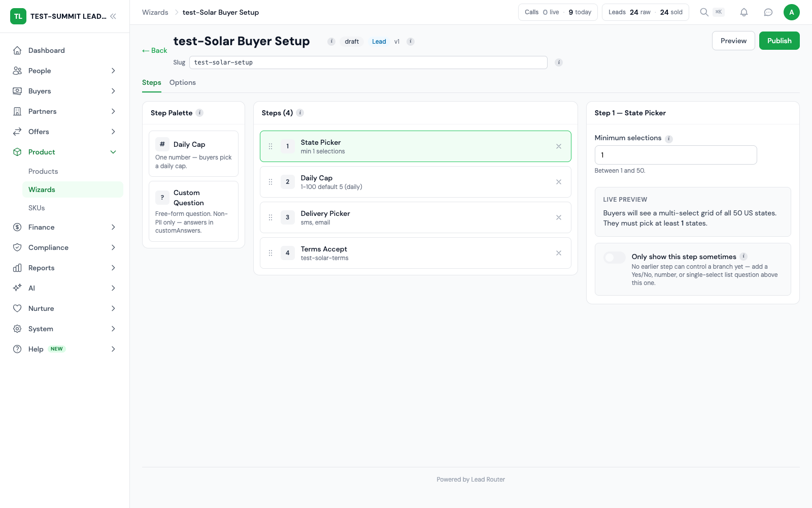Click the draft status badge
This screenshot has width=812, height=508.
[352, 42]
